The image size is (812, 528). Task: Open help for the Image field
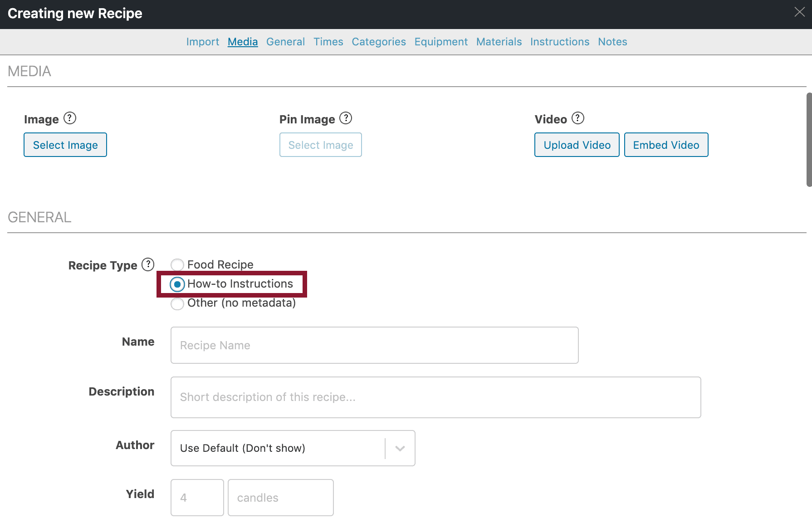tap(70, 118)
